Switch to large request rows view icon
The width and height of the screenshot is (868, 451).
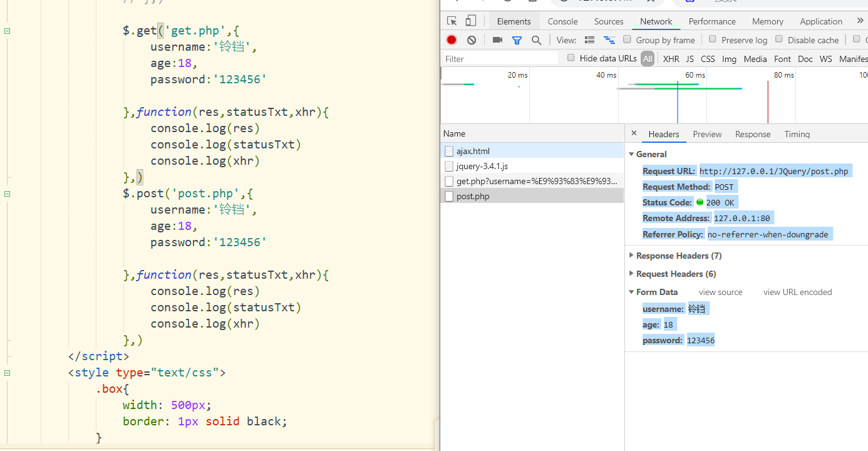[x=589, y=40]
